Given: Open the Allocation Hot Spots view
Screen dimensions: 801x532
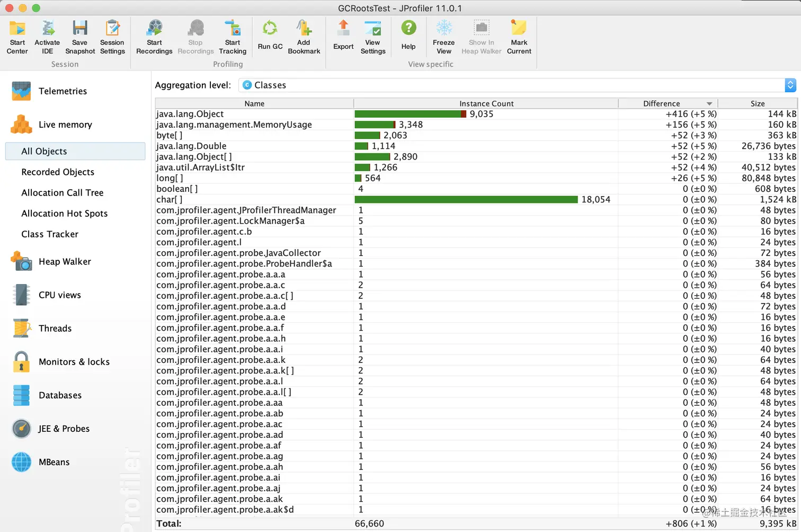Looking at the screenshot, I should (64, 214).
